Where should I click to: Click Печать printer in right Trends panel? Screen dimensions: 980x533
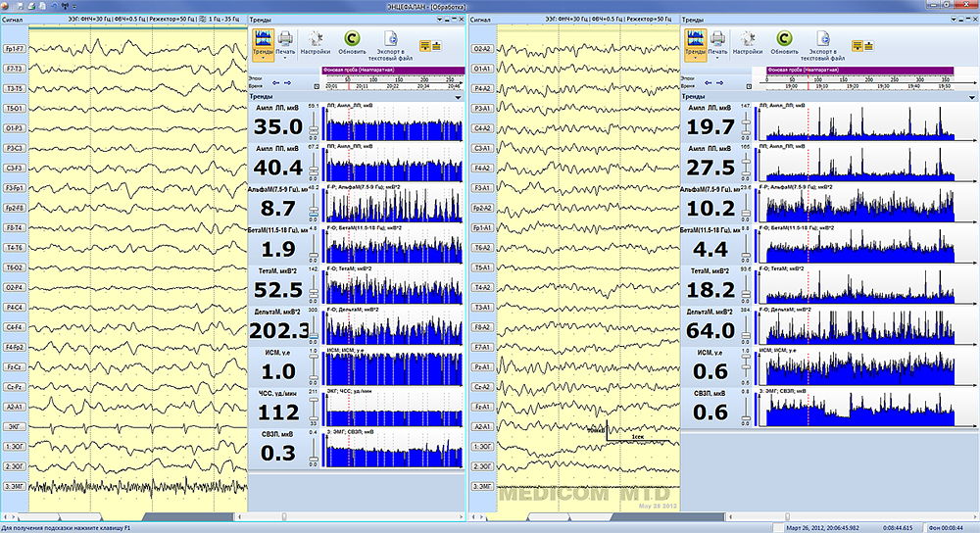point(717,42)
